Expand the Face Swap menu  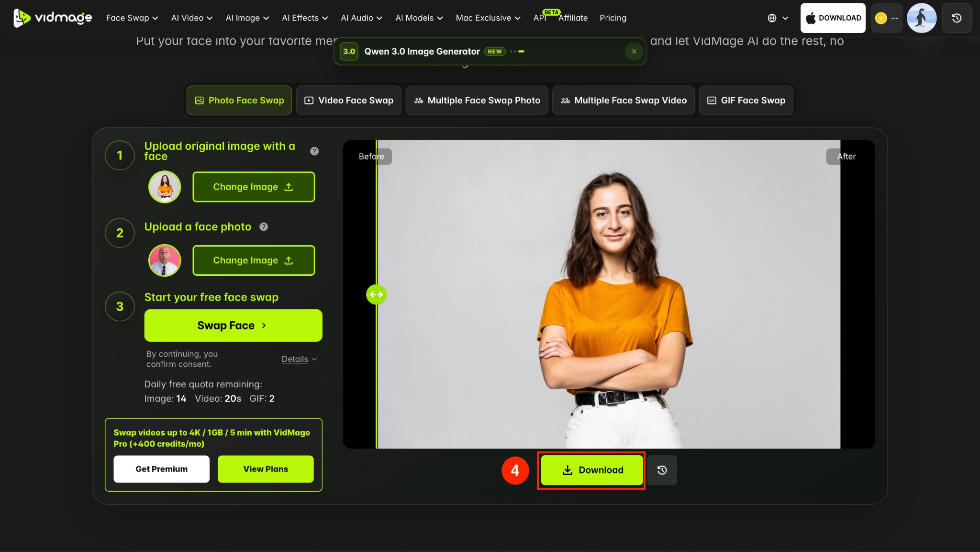click(132, 18)
